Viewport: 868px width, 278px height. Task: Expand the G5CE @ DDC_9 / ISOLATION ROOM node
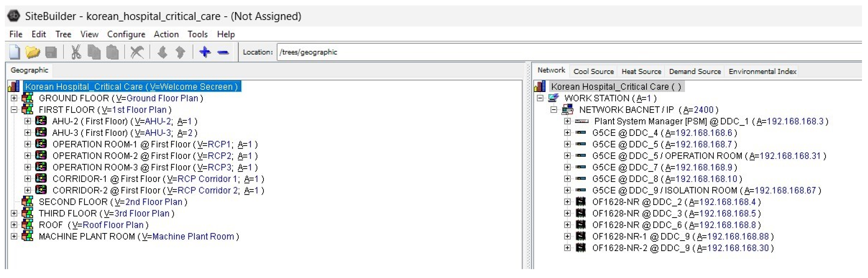[x=568, y=190]
